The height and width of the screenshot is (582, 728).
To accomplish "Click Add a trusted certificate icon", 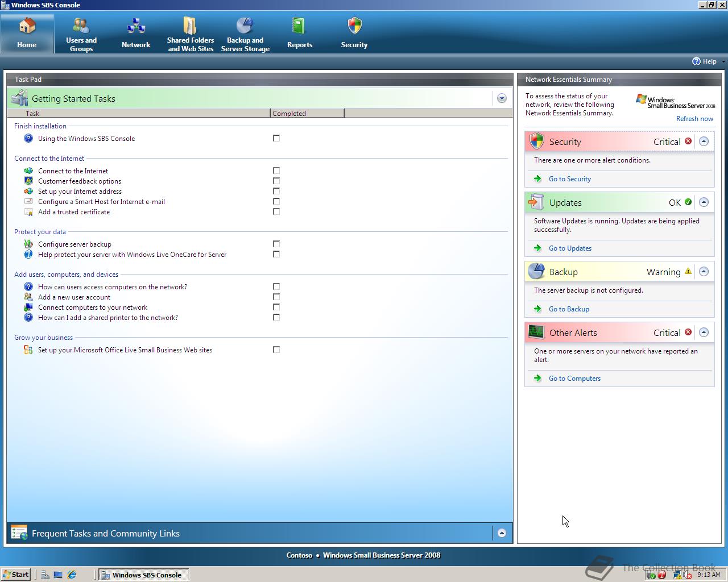I will (28, 211).
